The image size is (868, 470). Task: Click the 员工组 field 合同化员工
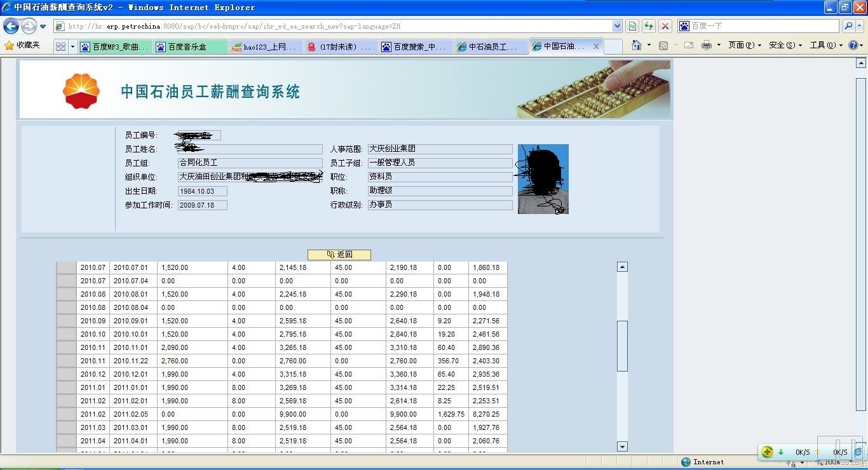pyautogui.click(x=250, y=163)
